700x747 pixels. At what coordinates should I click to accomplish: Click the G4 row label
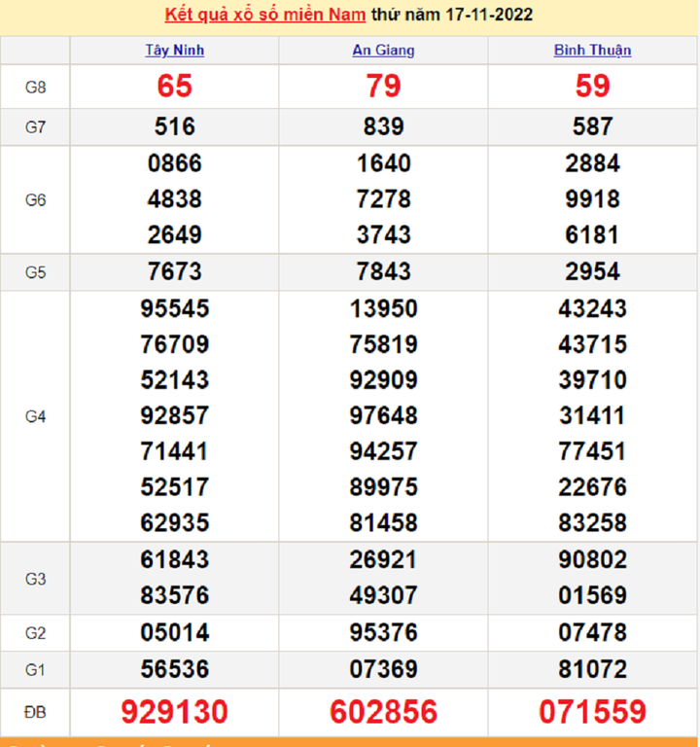point(35,416)
